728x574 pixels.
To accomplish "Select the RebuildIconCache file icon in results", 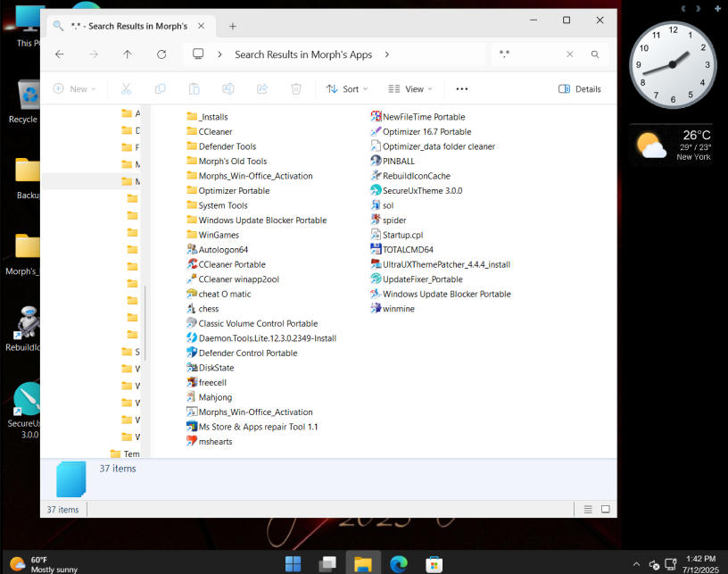I will pyautogui.click(x=376, y=176).
